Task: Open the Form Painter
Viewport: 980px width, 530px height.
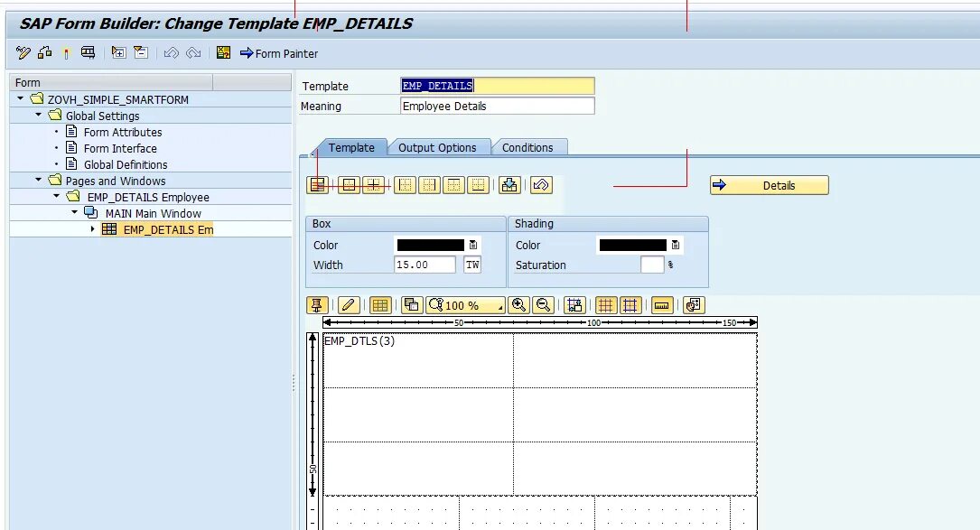Action: [279, 54]
